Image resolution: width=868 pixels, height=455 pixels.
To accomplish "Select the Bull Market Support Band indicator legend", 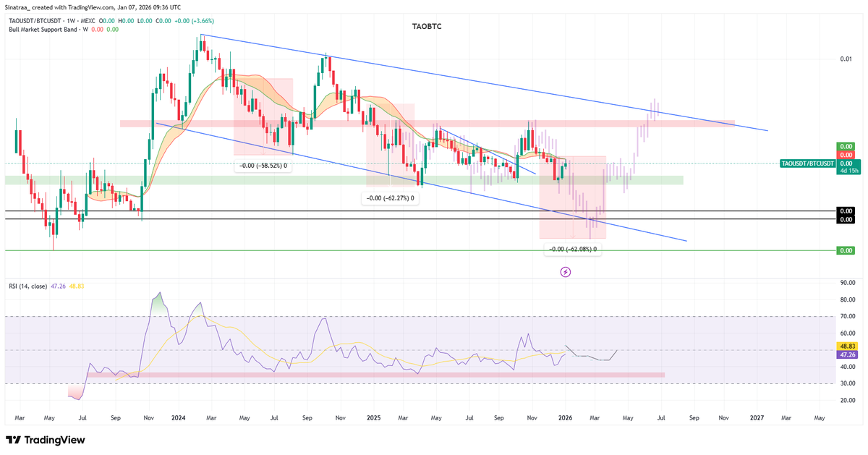I will (47, 30).
